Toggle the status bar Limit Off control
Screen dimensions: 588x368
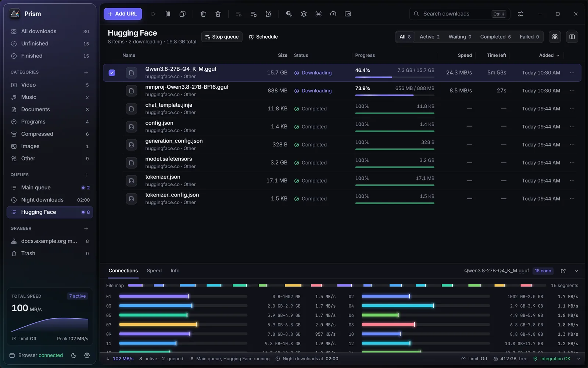474,359
